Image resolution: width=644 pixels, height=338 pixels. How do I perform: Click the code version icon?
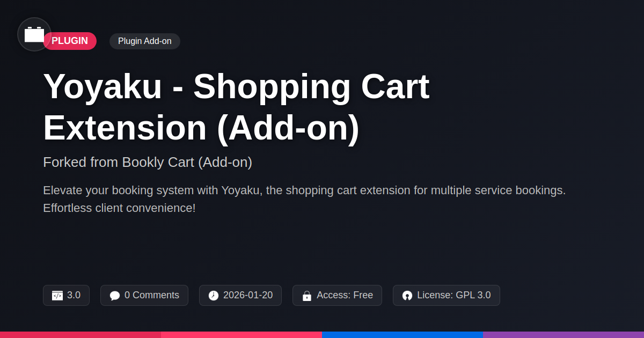tap(57, 296)
